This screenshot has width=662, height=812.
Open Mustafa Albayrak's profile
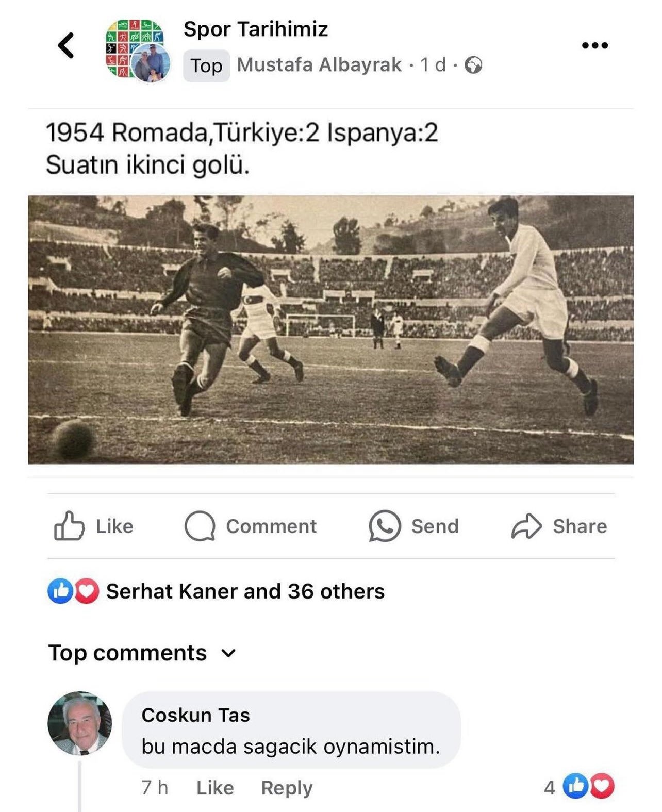click(x=319, y=65)
